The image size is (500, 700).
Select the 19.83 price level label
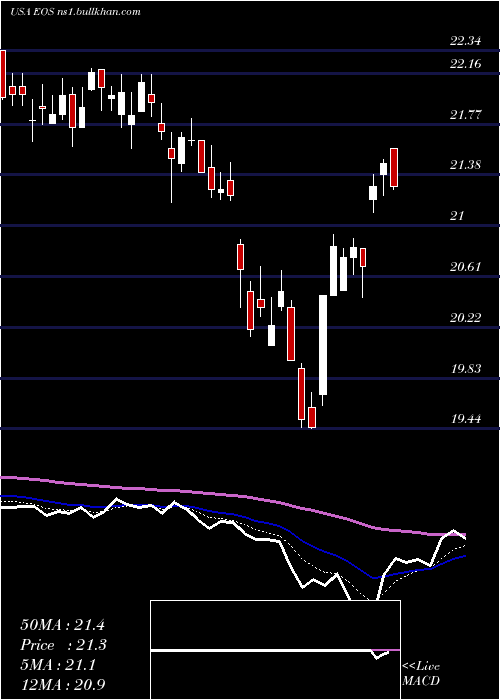pos(465,369)
